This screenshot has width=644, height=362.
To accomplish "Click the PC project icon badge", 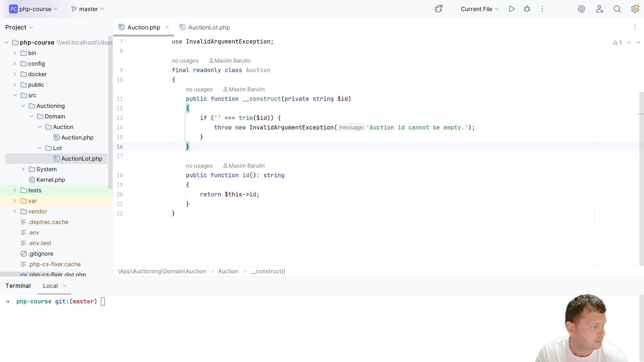I will pyautogui.click(x=13, y=9).
